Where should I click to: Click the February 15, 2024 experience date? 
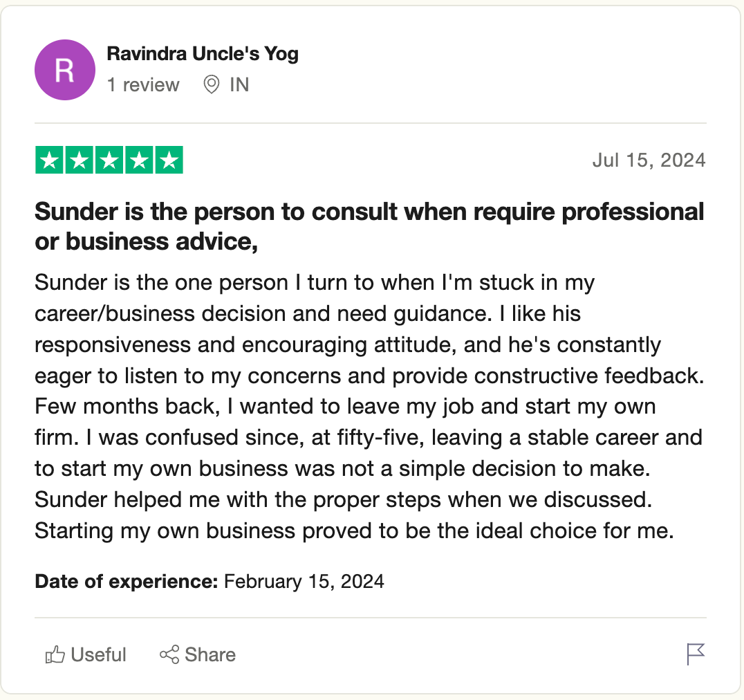[x=304, y=581]
